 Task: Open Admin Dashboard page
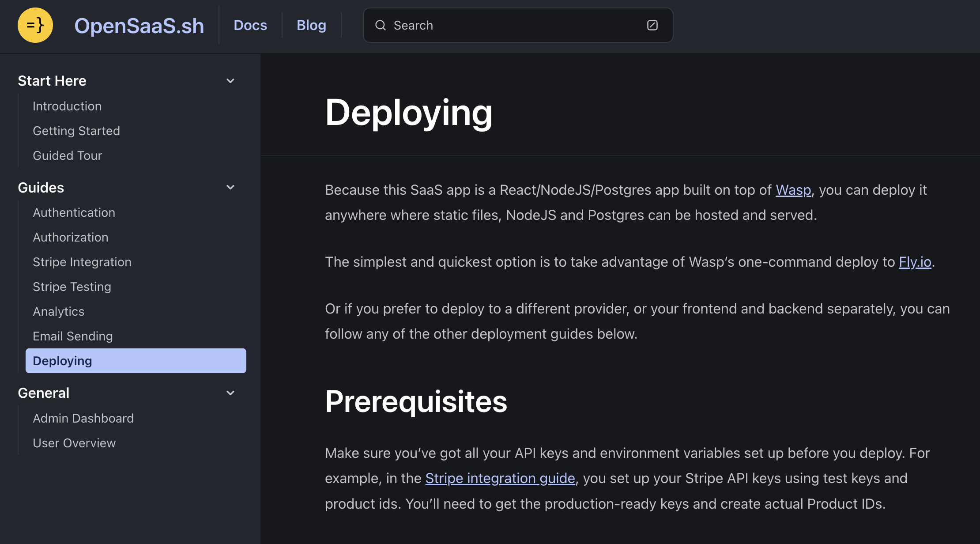point(83,418)
